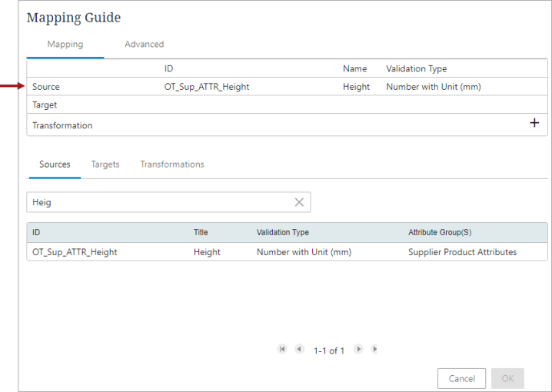Switch to the Advanced tab

click(x=145, y=45)
